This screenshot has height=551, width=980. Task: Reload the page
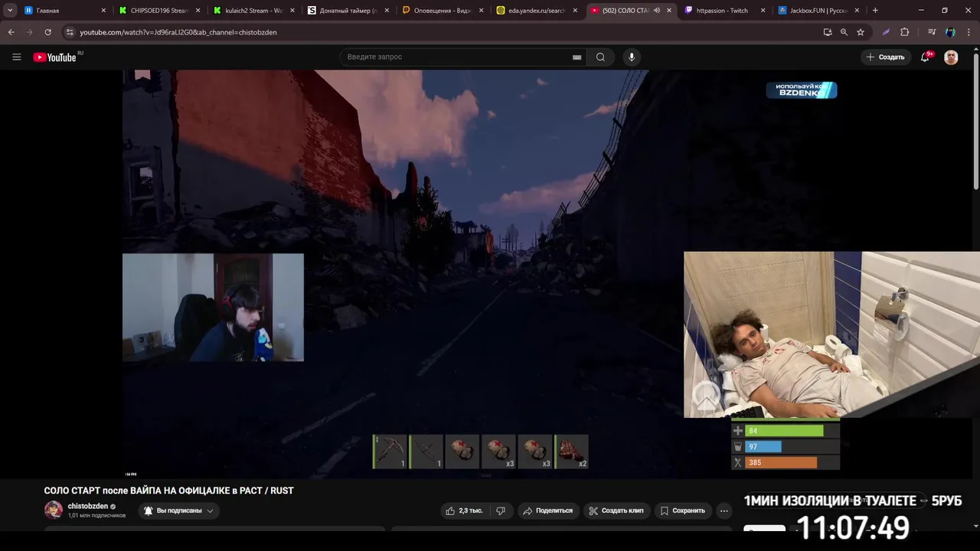pyautogui.click(x=47, y=32)
